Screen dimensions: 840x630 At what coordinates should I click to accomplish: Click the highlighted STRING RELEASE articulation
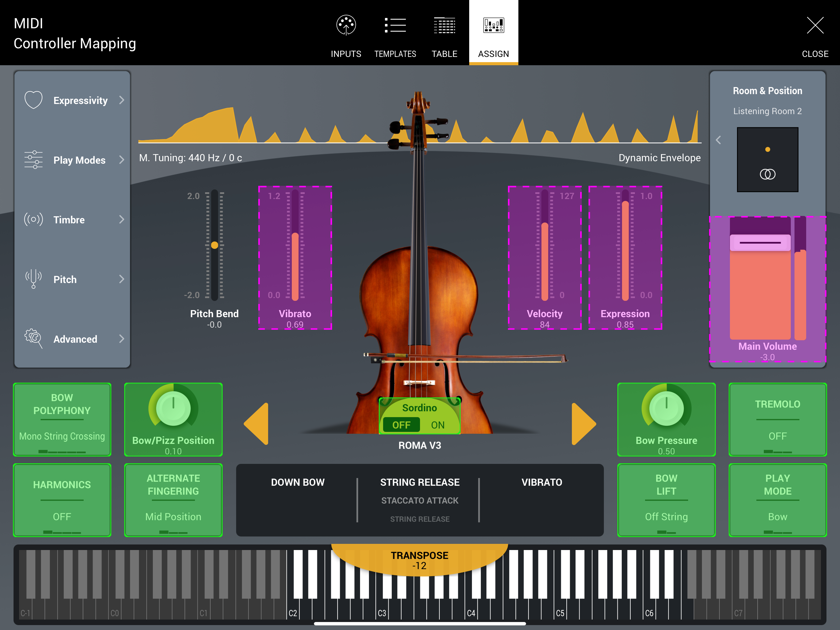pyautogui.click(x=420, y=482)
